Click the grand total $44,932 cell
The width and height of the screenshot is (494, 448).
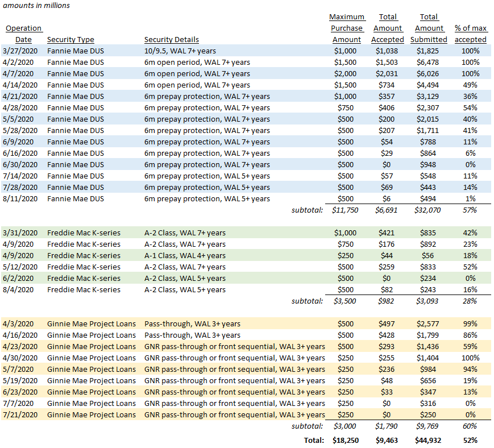coord(430,440)
